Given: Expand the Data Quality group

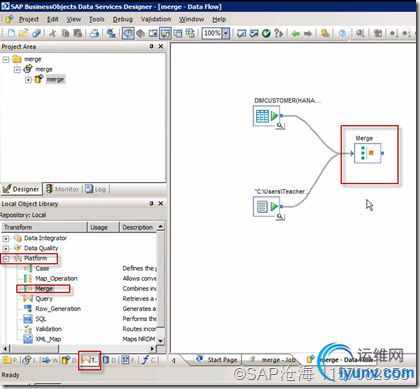Looking at the screenshot, I should tap(6, 248).
